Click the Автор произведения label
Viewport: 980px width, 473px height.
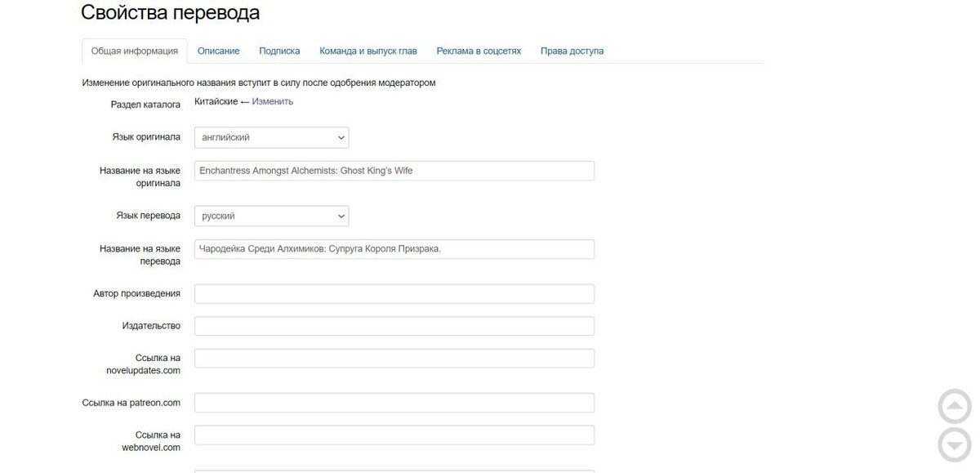137,293
